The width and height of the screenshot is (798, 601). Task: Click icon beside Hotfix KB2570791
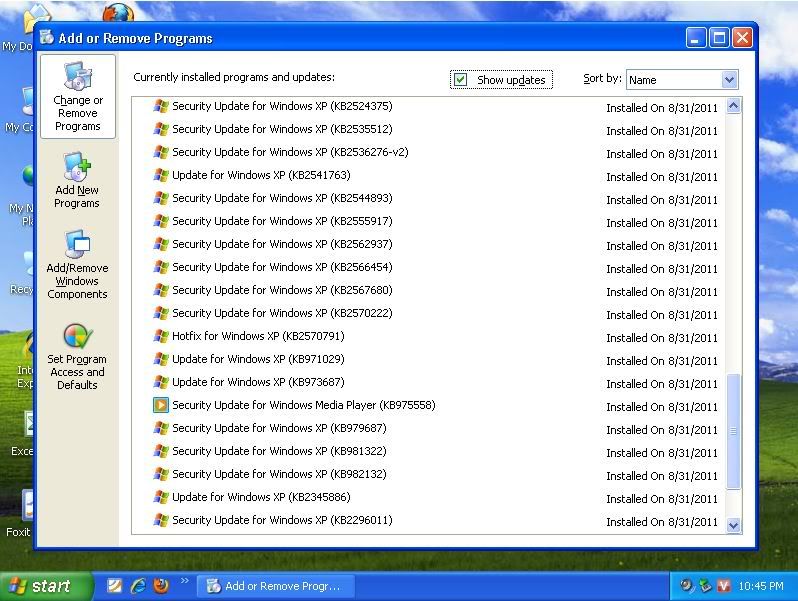point(161,336)
